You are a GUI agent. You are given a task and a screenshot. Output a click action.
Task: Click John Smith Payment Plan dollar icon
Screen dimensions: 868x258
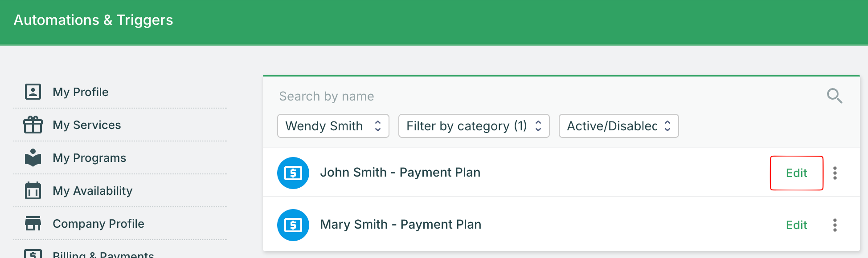click(x=293, y=173)
